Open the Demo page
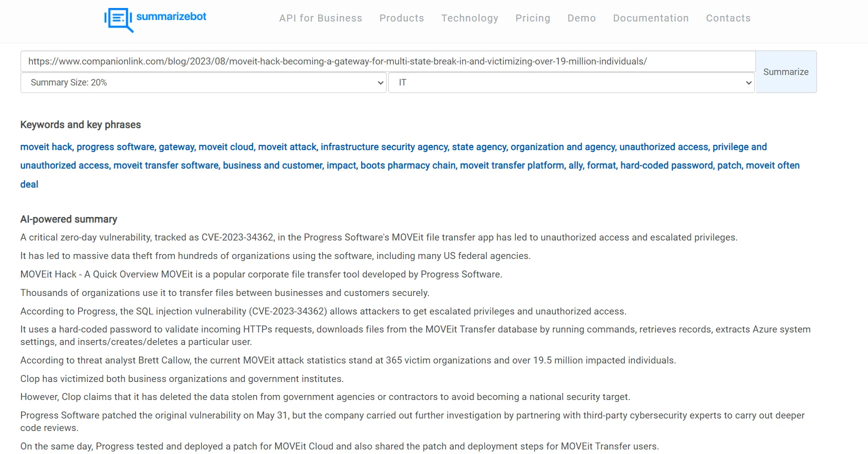Screen dimensions: 868x454 pyautogui.click(x=581, y=18)
